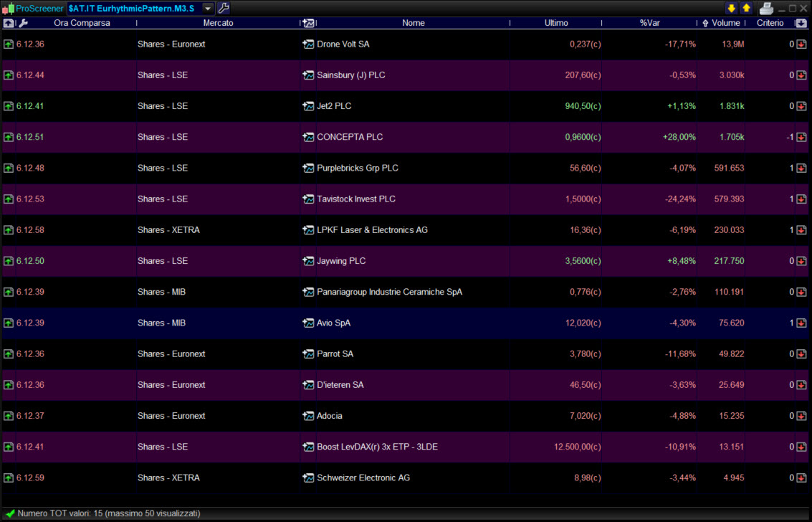Screen dimensions: 812x522
Task: Click the green arrow icon in header row
Action: pyautogui.click(x=9, y=23)
